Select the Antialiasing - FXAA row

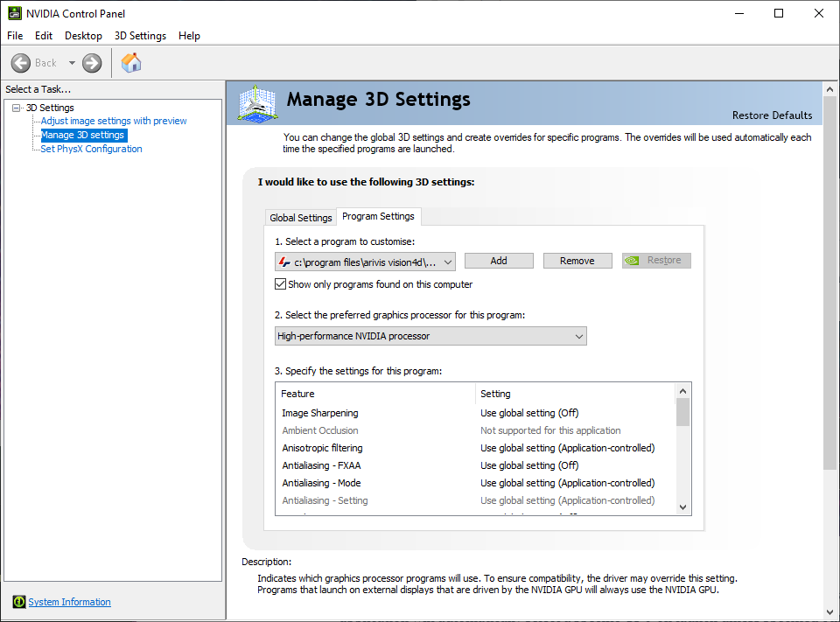[x=474, y=465]
